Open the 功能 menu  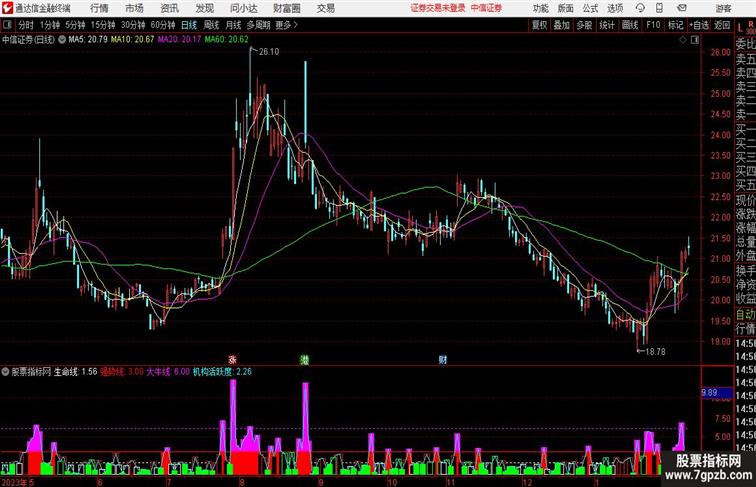pos(540,8)
